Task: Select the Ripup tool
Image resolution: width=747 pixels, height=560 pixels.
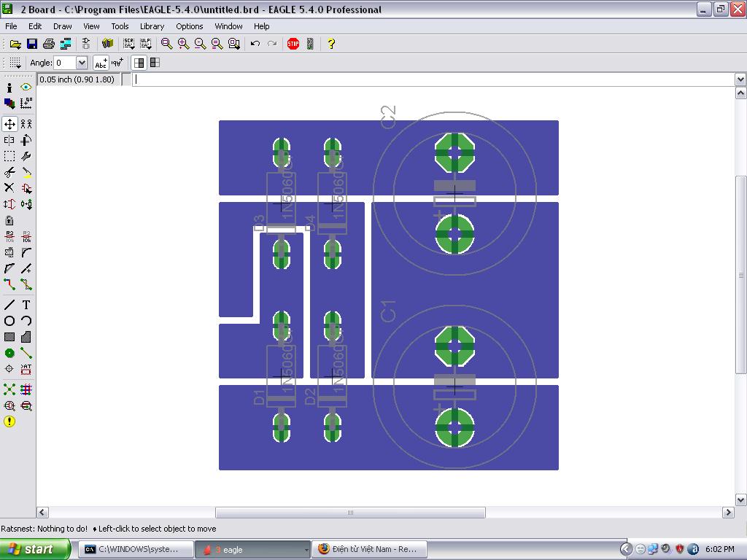Action: [x=26, y=285]
